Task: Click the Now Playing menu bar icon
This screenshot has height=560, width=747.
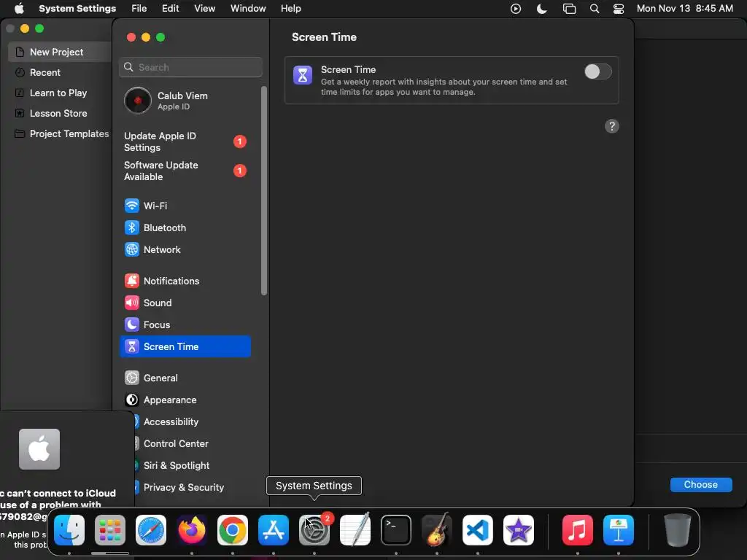Action: point(516,9)
